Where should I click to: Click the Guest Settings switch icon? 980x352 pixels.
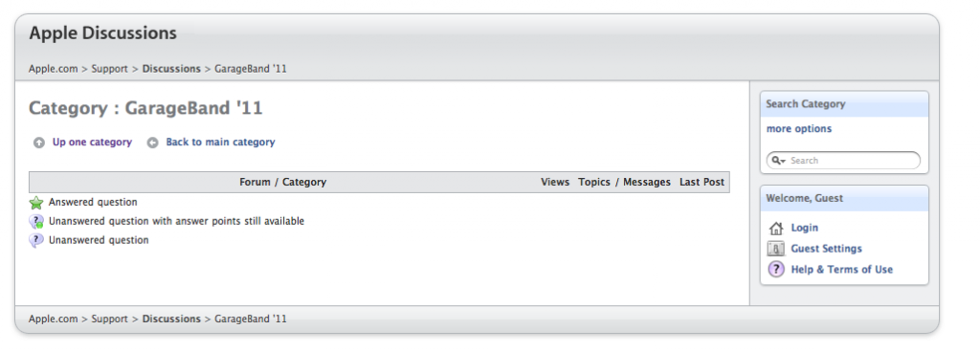pos(775,249)
